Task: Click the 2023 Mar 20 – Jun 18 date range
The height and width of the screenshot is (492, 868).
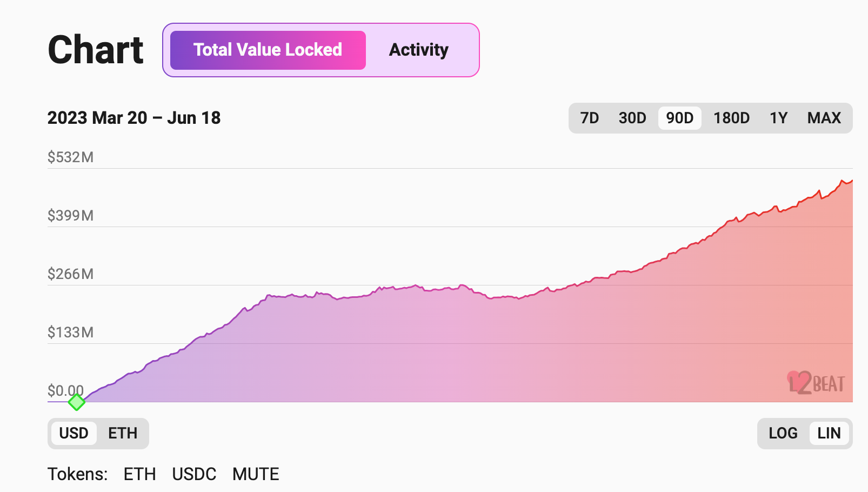Action: point(134,118)
